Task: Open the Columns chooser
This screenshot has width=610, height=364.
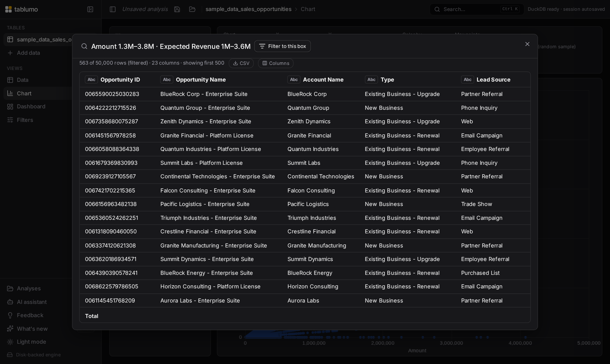Action: click(x=276, y=63)
